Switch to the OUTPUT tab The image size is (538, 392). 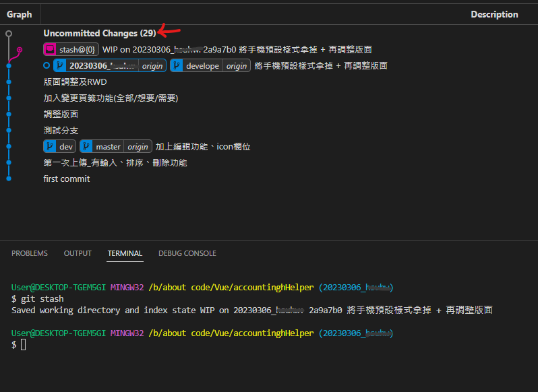[x=78, y=253]
